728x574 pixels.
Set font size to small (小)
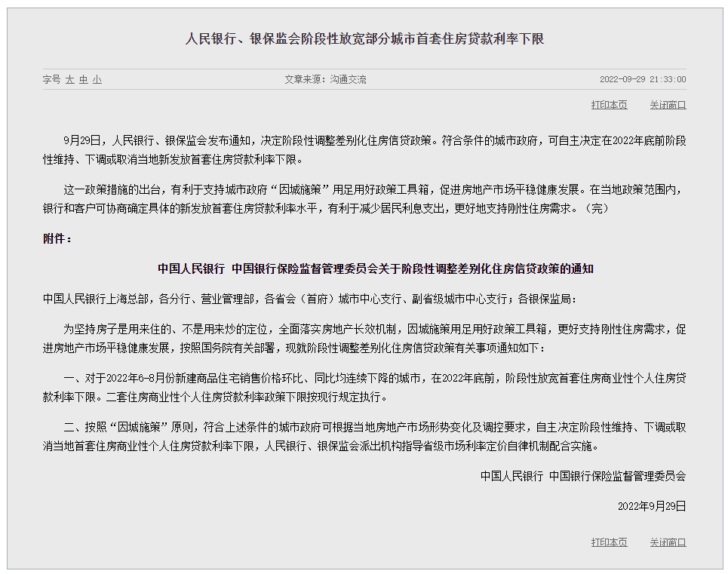pos(97,80)
